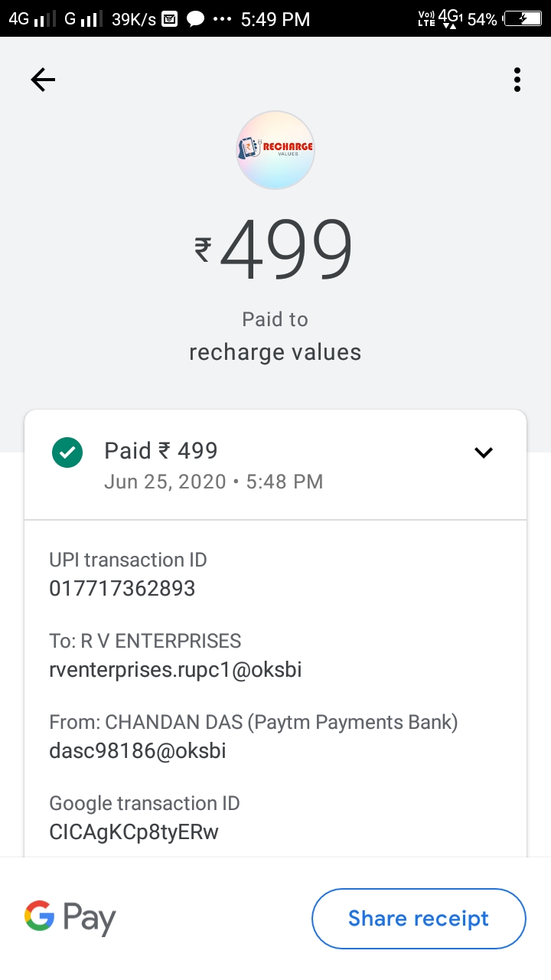Image resolution: width=551 pixels, height=980 pixels.
Task: Tap the VoLTE 4G network indicator
Action: (441, 19)
